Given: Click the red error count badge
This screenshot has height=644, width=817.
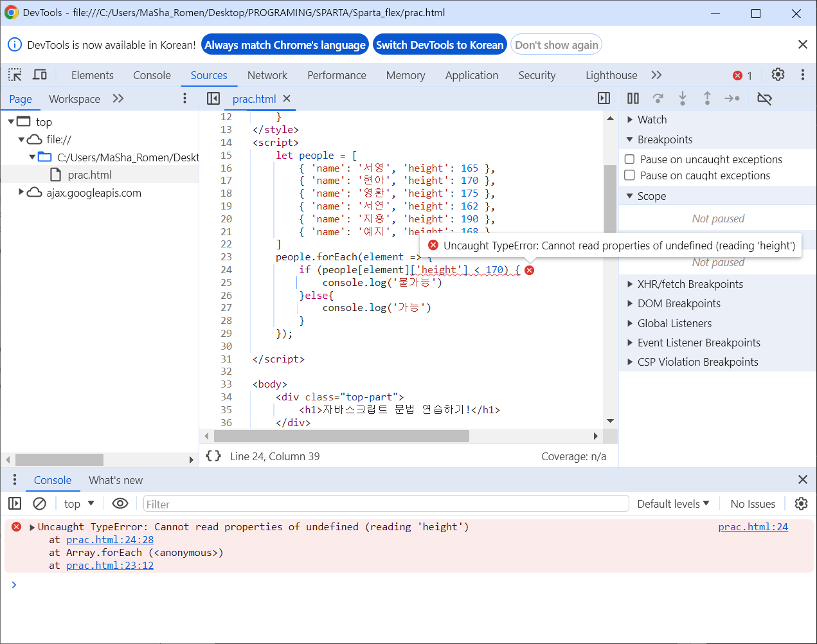Looking at the screenshot, I should [742, 75].
